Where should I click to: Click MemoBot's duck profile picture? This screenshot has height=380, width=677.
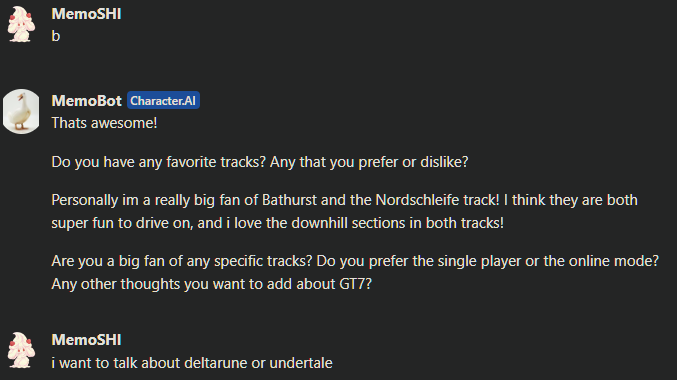pos(21,111)
